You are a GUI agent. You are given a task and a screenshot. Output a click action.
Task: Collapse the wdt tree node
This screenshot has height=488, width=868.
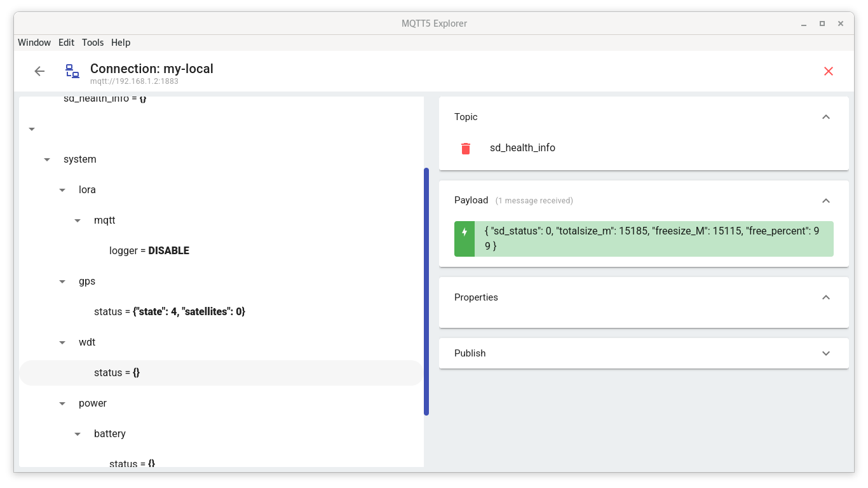(x=62, y=342)
